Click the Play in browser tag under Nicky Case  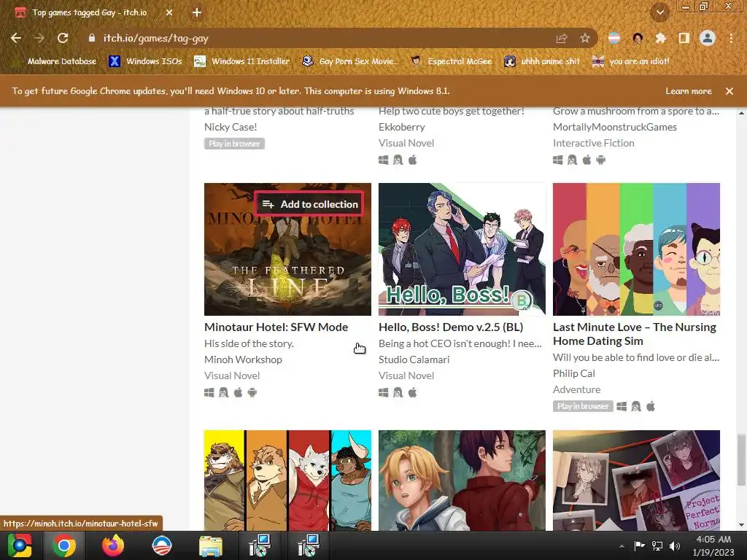[234, 144]
